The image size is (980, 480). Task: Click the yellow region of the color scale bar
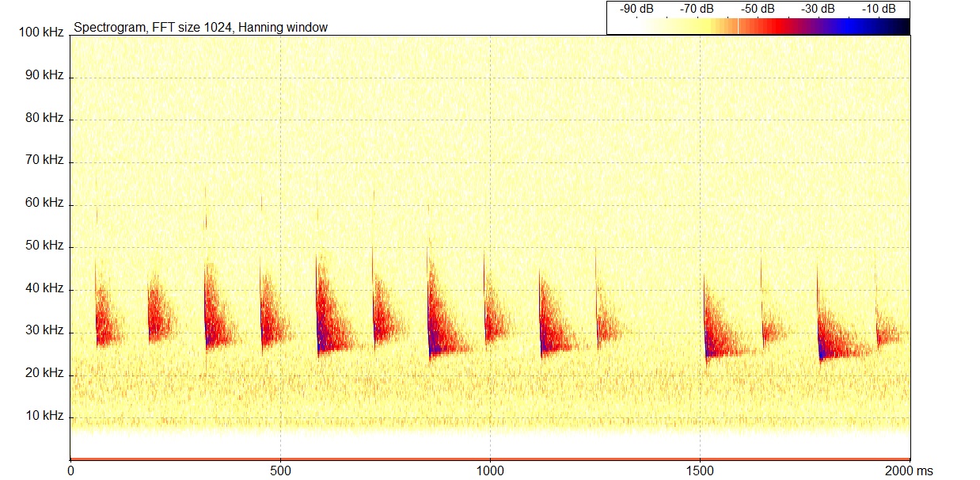[x=681, y=26]
